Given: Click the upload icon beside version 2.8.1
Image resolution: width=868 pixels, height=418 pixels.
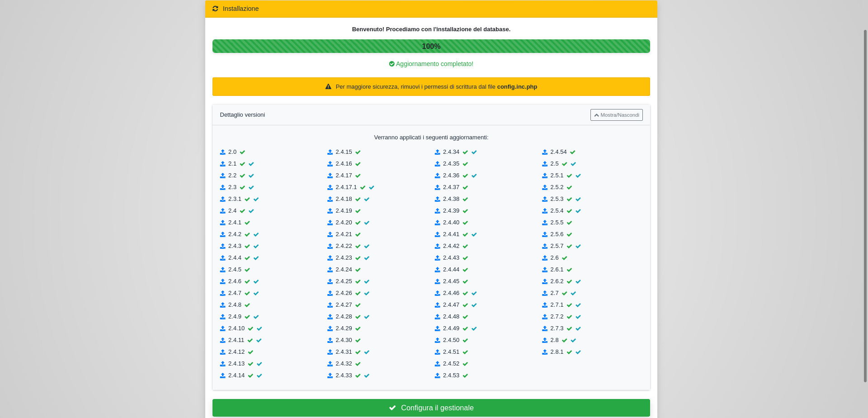Looking at the screenshot, I should 545,352.
